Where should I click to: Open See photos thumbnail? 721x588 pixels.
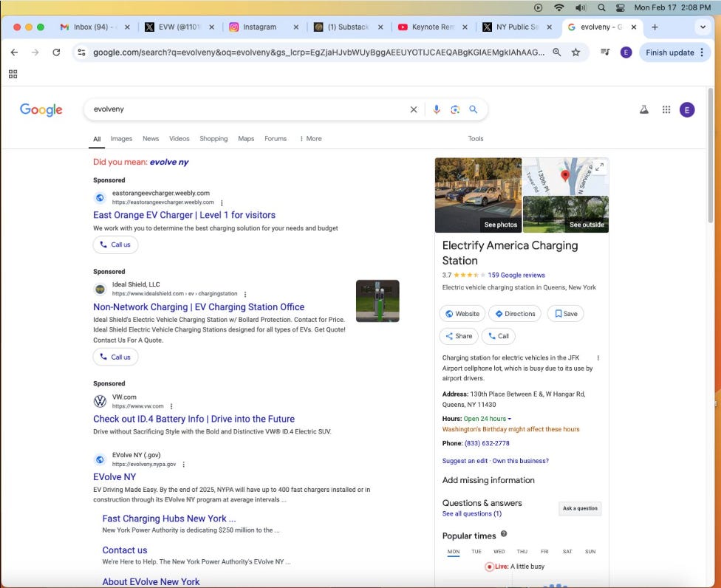coord(478,195)
